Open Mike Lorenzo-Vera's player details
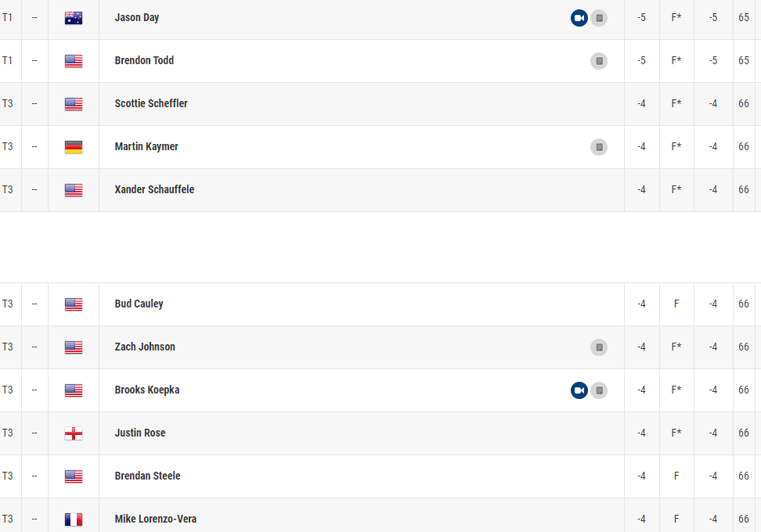Image resolution: width=761 pixels, height=532 pixels. click(155, 519)
